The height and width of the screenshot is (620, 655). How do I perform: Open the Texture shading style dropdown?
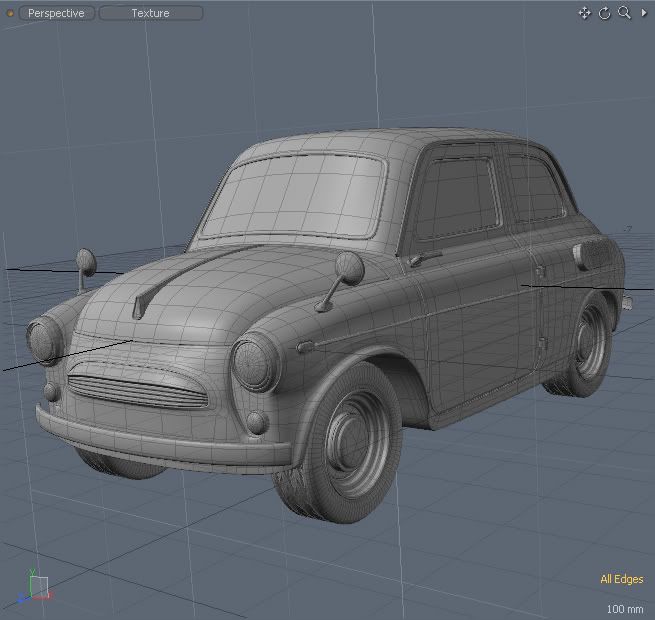pyautogui.click(x=151, y=13)
